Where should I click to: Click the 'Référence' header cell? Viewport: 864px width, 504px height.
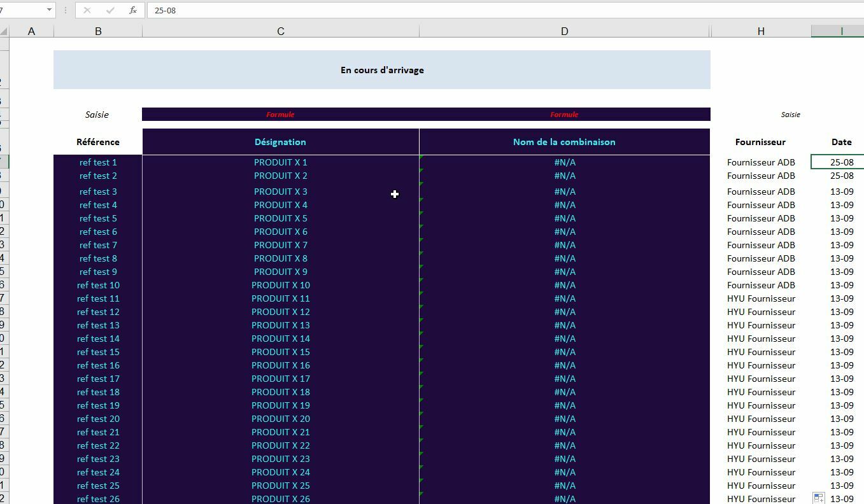[98, 142]
